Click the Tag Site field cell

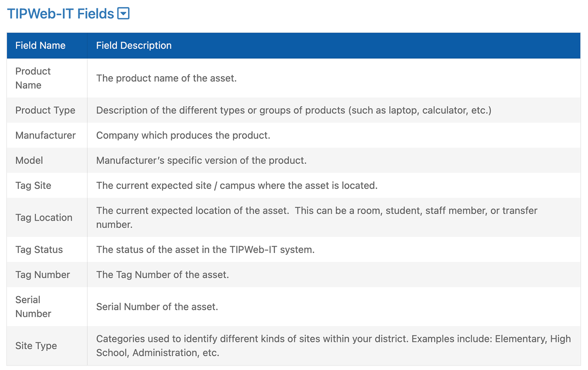[47, 186]
